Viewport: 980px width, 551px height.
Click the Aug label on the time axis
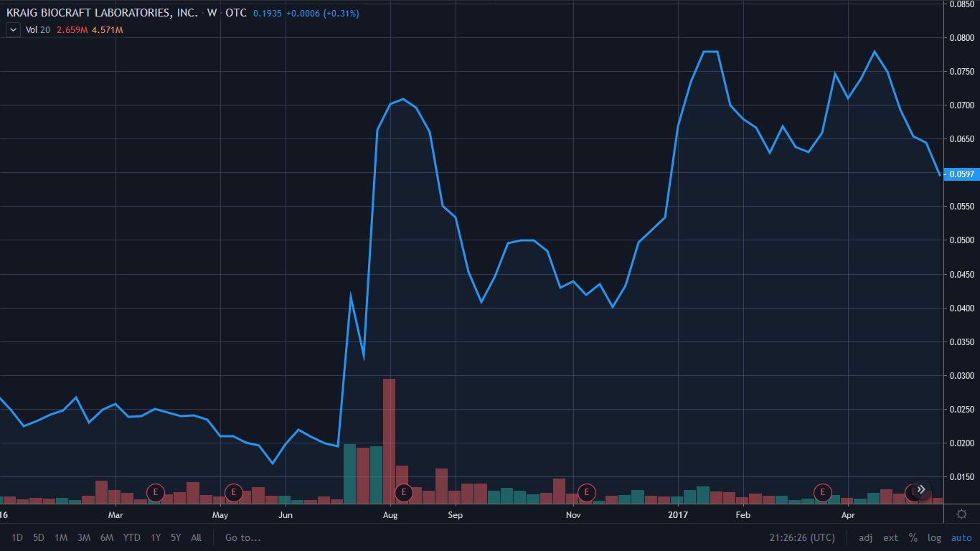pos(390,514)
